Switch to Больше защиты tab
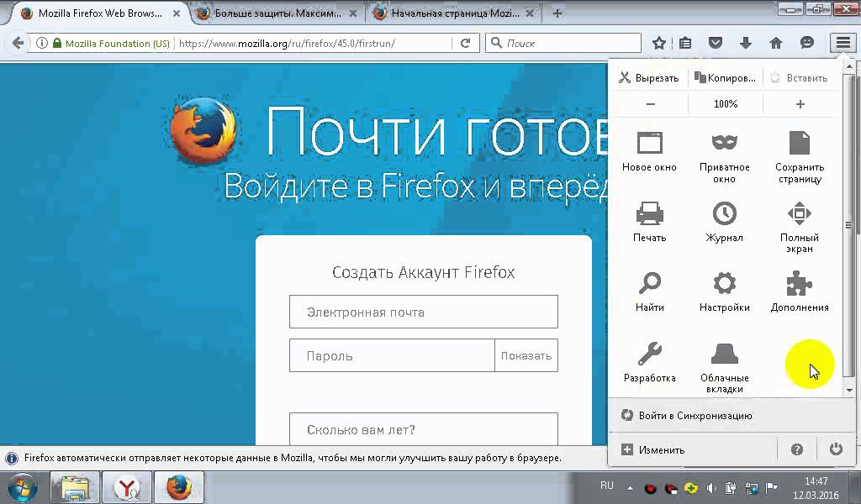 click(277, 13)
